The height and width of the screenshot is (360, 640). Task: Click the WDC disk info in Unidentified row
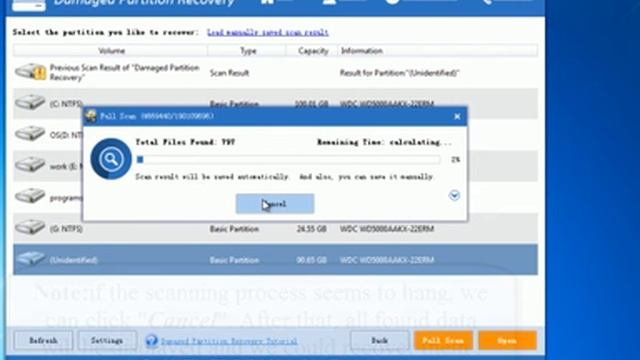(387, 260)
